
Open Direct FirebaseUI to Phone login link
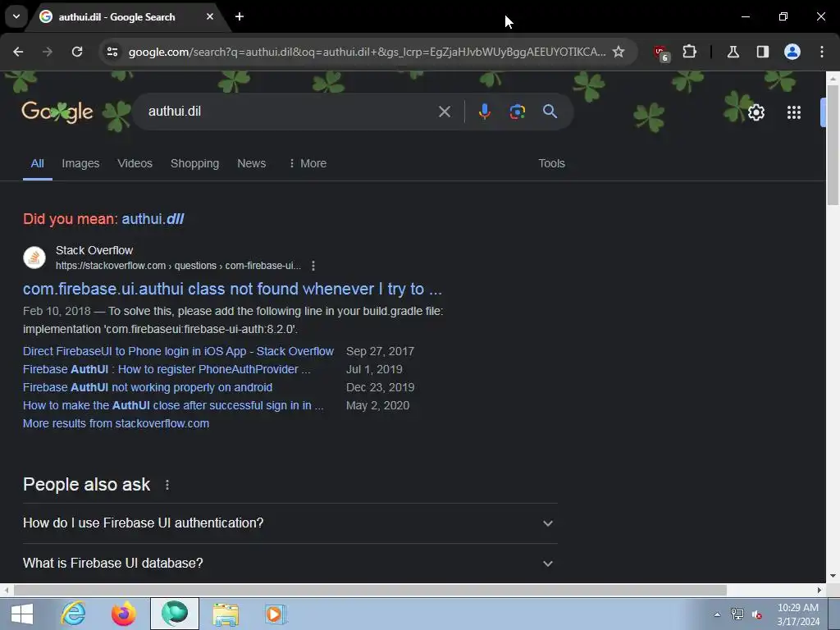click(178, 351)
